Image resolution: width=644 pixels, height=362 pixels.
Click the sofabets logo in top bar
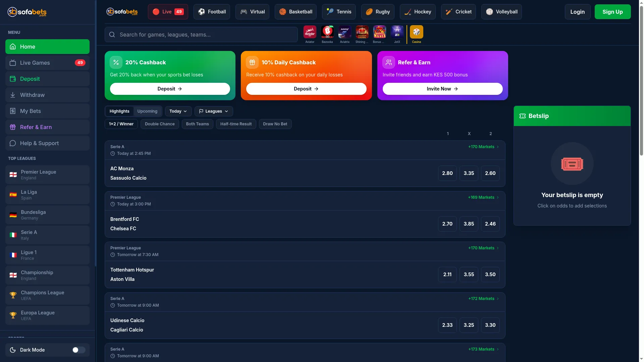[x=122, y=12]
